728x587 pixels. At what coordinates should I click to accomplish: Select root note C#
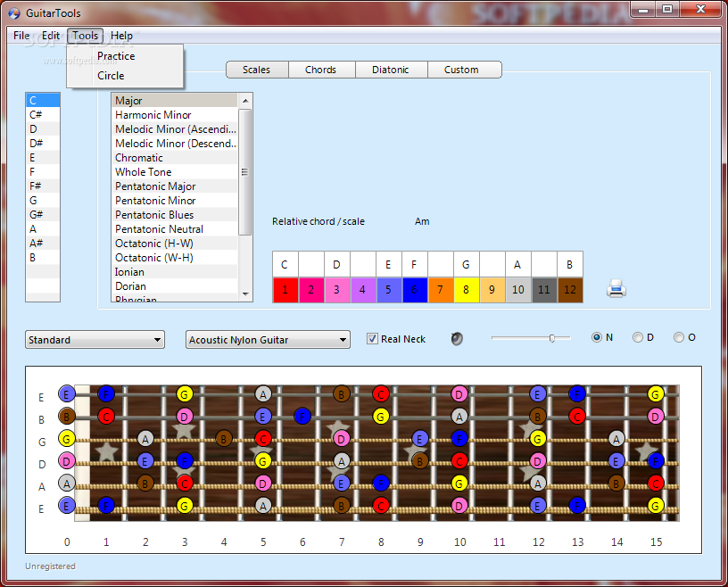(43, 115)
